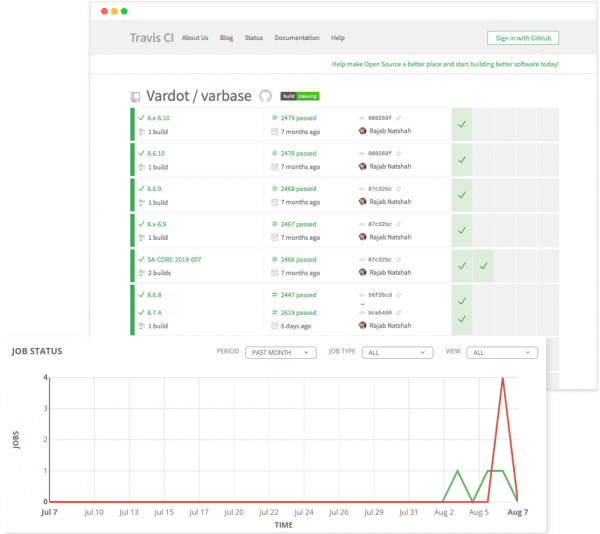Click the Travis CI logo text
This screenshot has width=600, height=534.
(x=152, y=38)
